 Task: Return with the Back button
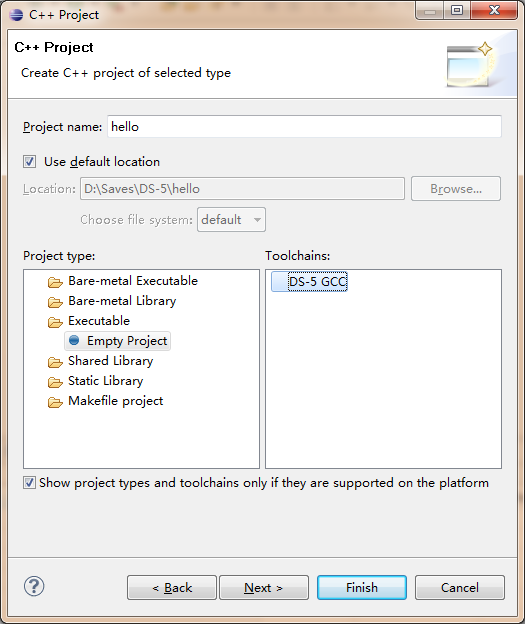click(172, 587)
